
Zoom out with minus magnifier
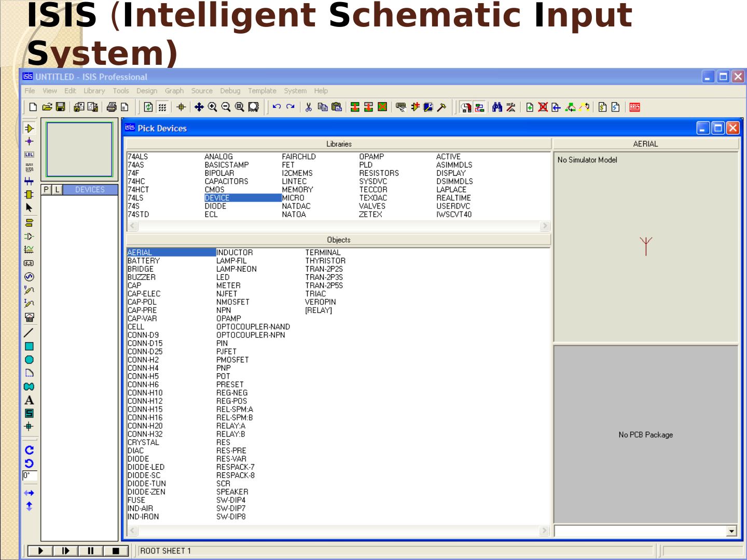click(x=226, y=107)
